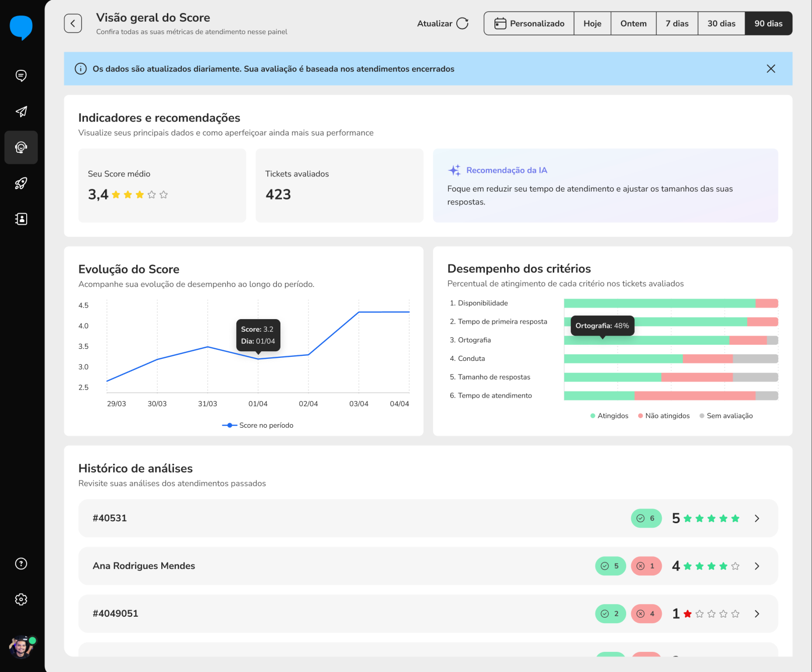Viewport: 812px width, 672px height.
Task: Open the paper plane campaigns icon
Action: (x=21, y=112)
